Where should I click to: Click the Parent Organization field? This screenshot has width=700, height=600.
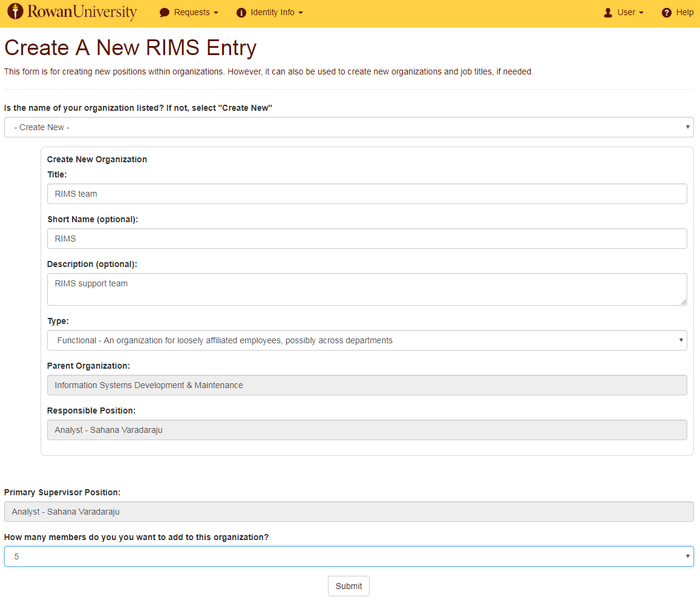(367, 385)
